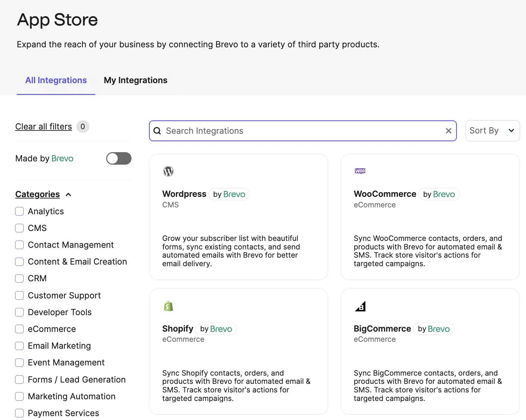The height and width of the screenshot is (420, 526).
Task: Click the Shopify bag logo icon
Action: point(168,306)
